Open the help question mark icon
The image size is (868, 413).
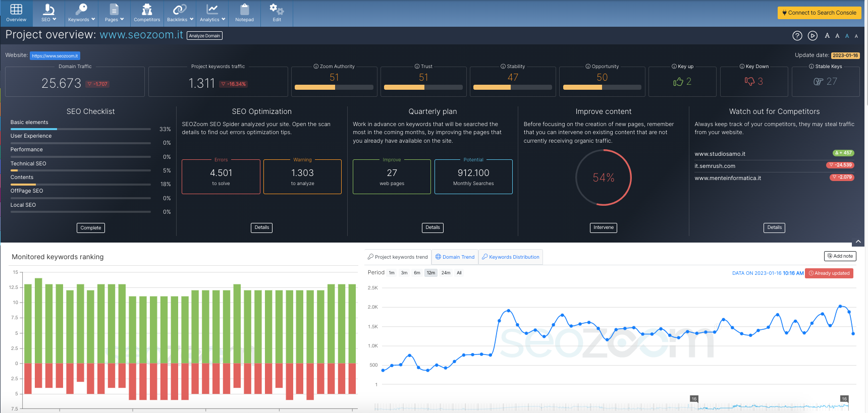pos(797,36)
